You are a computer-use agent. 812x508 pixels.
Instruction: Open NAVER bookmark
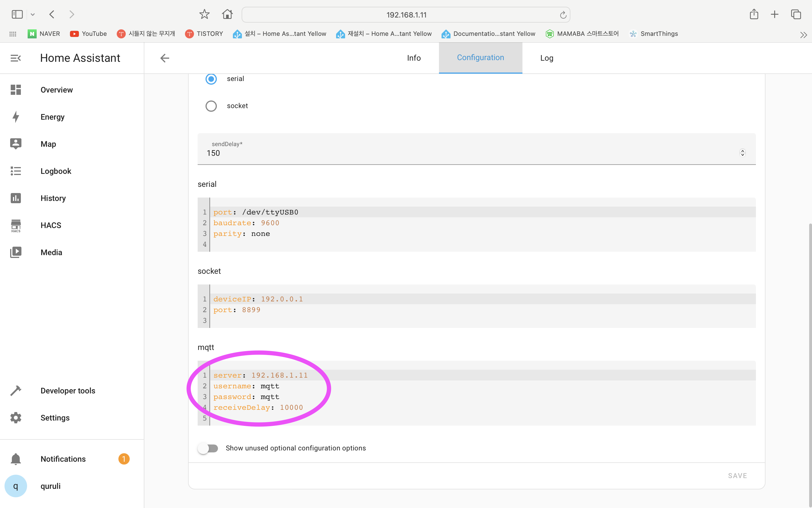(44, 34)
